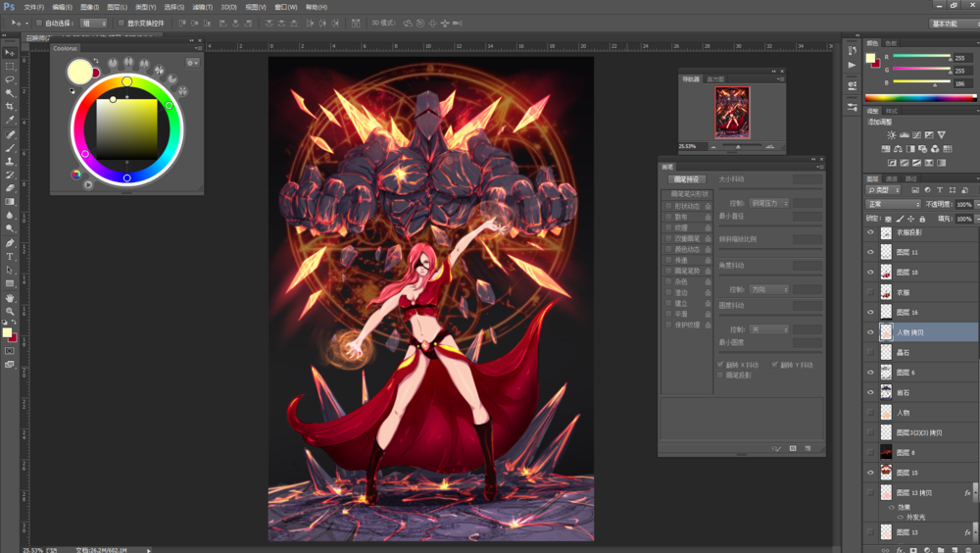This screenshot has width=980, height=553.
Task: Switch to the 直方图 tab
Action: (x=715, y=79)
